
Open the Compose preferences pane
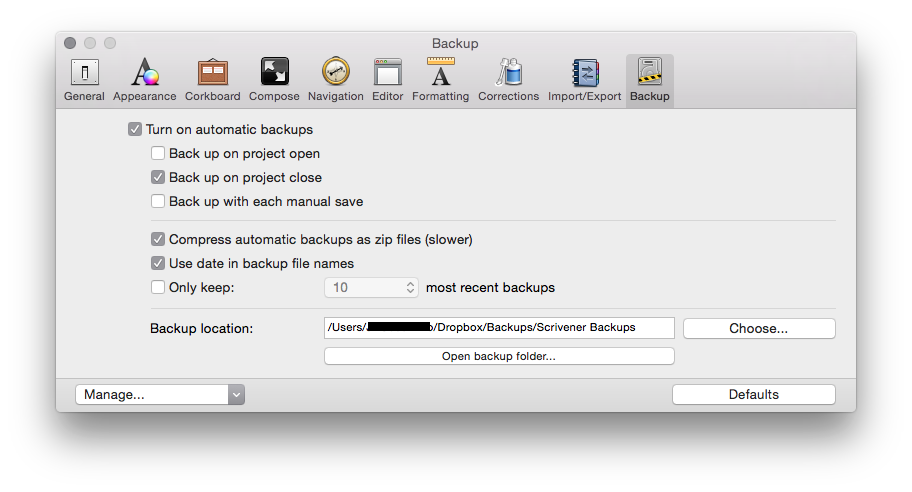coord(274,80)
